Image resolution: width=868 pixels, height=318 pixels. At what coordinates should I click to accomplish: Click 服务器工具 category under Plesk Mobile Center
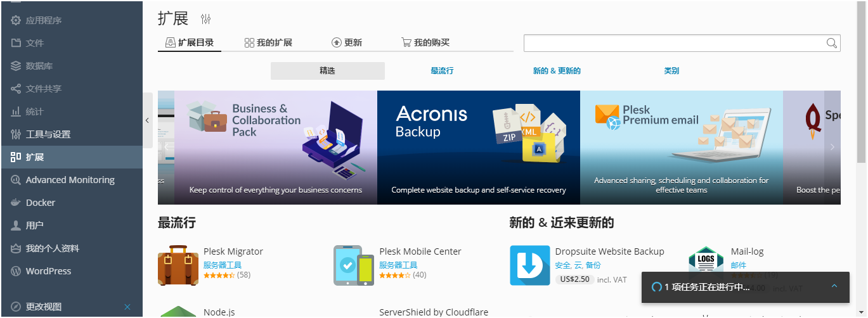[398, 265]
